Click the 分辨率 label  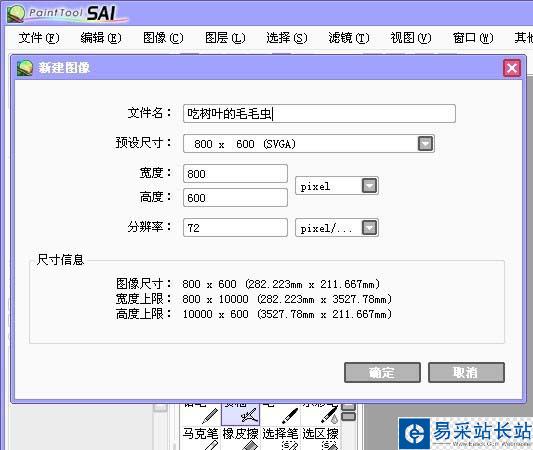point(150,226)
